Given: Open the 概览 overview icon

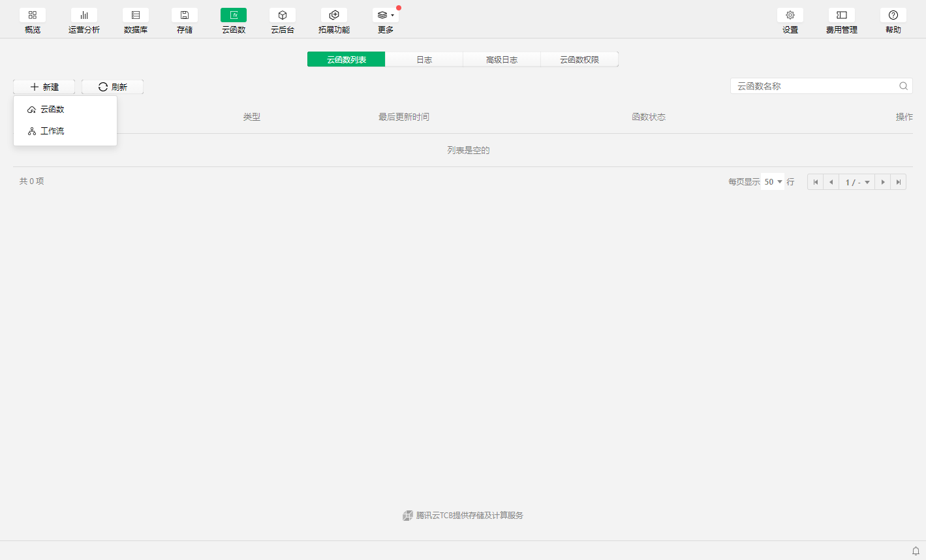Looking at the screenshot, I should coord(33,15).
